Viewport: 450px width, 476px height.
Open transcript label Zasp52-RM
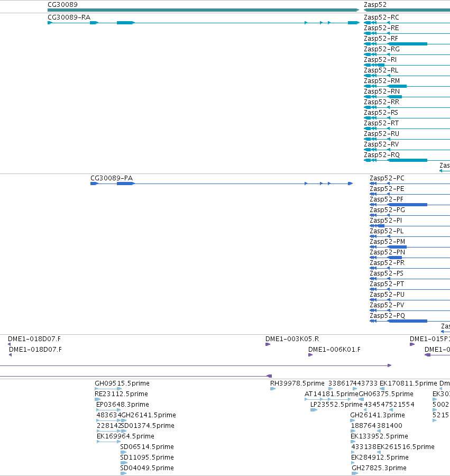[x=382, y=81]
